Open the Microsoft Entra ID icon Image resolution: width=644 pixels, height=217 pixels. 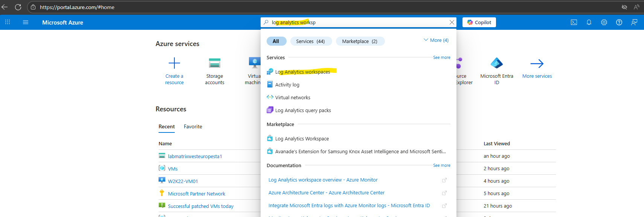(x=497, y=63)
